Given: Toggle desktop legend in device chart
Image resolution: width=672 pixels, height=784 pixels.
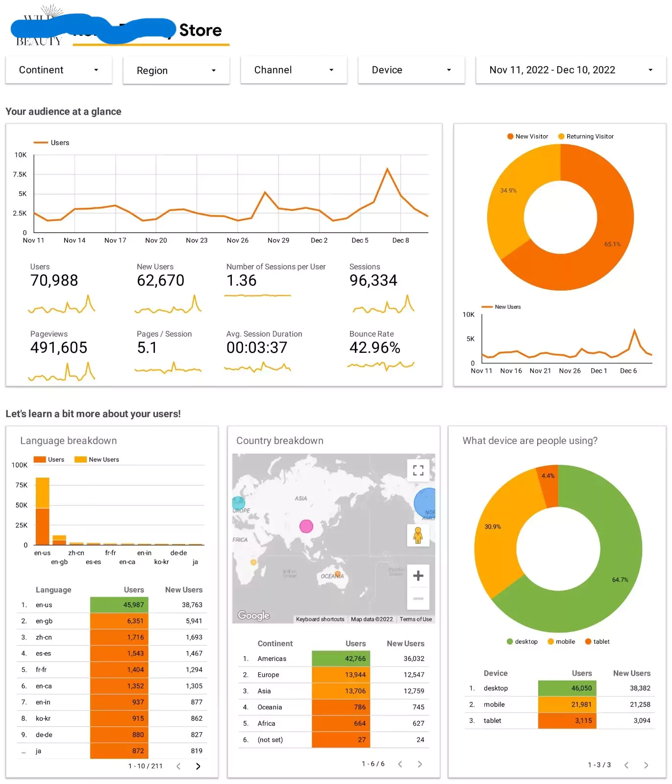Looking at the screenshot, I should pyautogui.click(x=522, y=642).
